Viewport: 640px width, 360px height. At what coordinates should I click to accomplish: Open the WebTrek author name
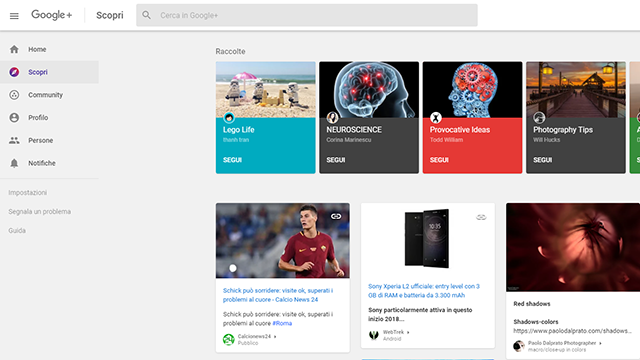coord(393,332)
